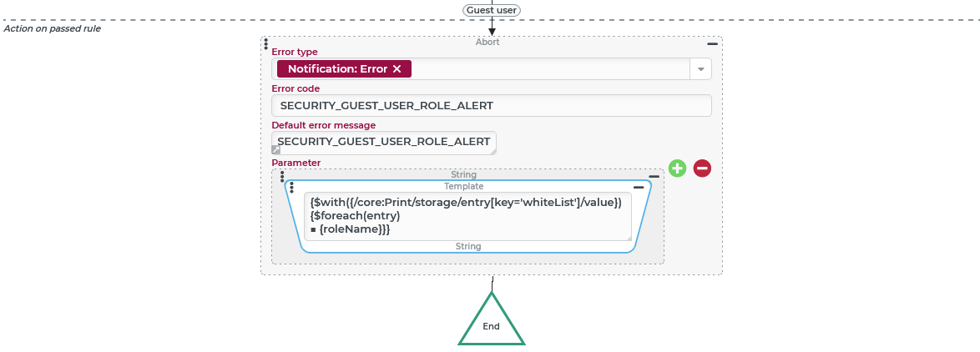Edit the Error code field
Screen dimensions: 980x352
(x=491, y=105)
